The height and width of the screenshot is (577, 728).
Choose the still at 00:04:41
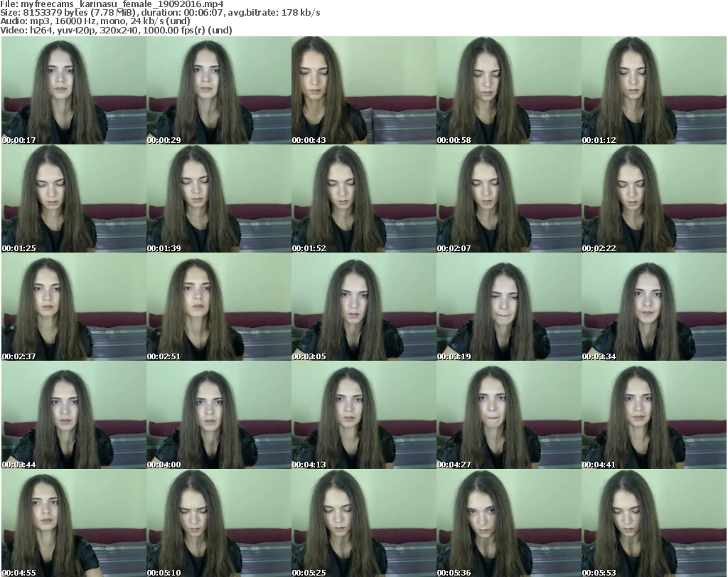coord(654,415)
